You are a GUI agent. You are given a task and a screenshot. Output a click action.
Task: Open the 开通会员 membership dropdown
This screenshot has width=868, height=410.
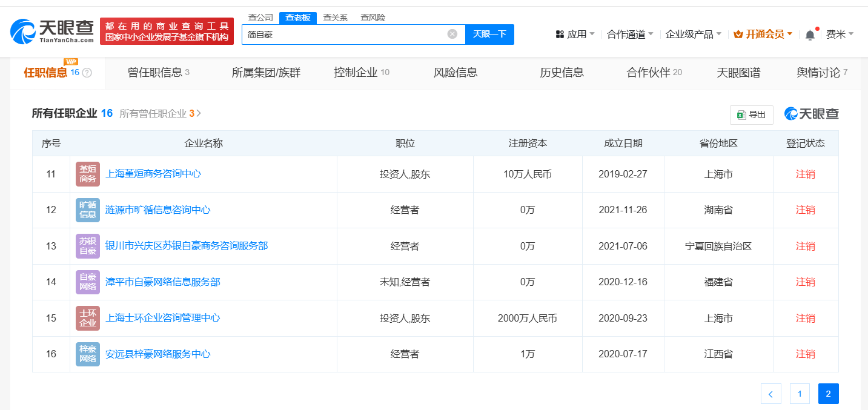point(763,35)
